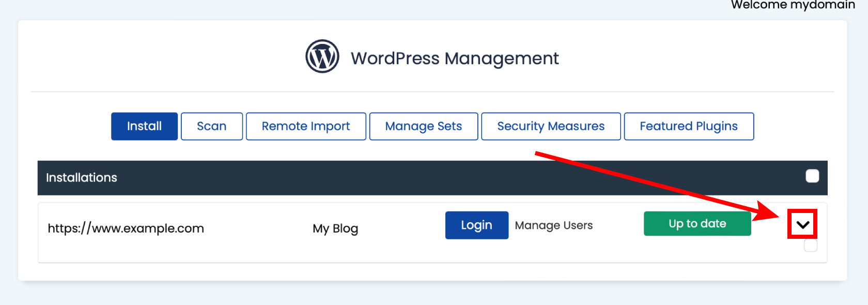
Task: Tick the select-all checkbox in the Installations header
Action: pos(812,176)
